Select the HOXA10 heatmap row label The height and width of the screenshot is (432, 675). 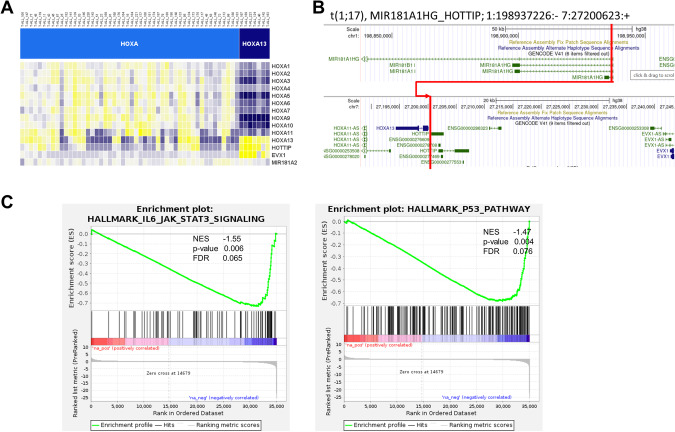[282, 125]
